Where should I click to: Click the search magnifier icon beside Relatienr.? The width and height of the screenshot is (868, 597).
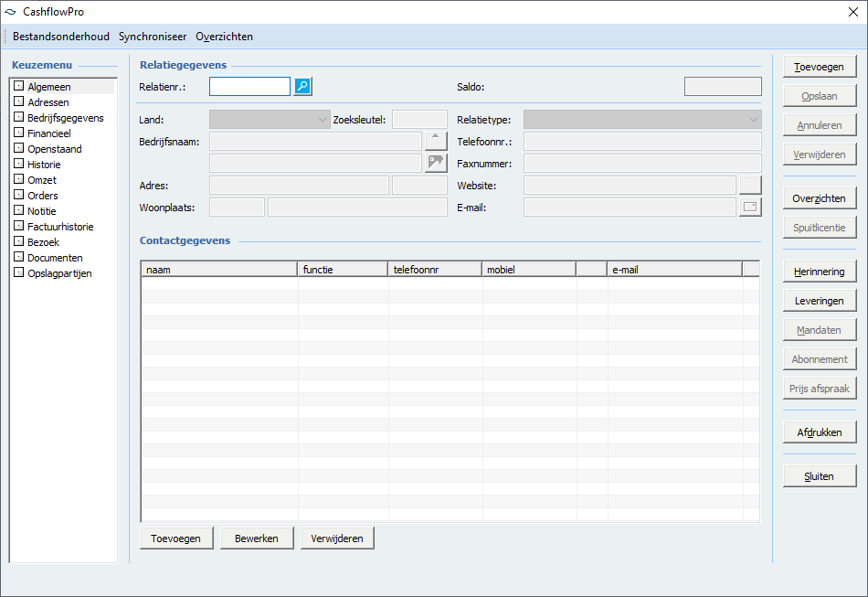(302, 86)
